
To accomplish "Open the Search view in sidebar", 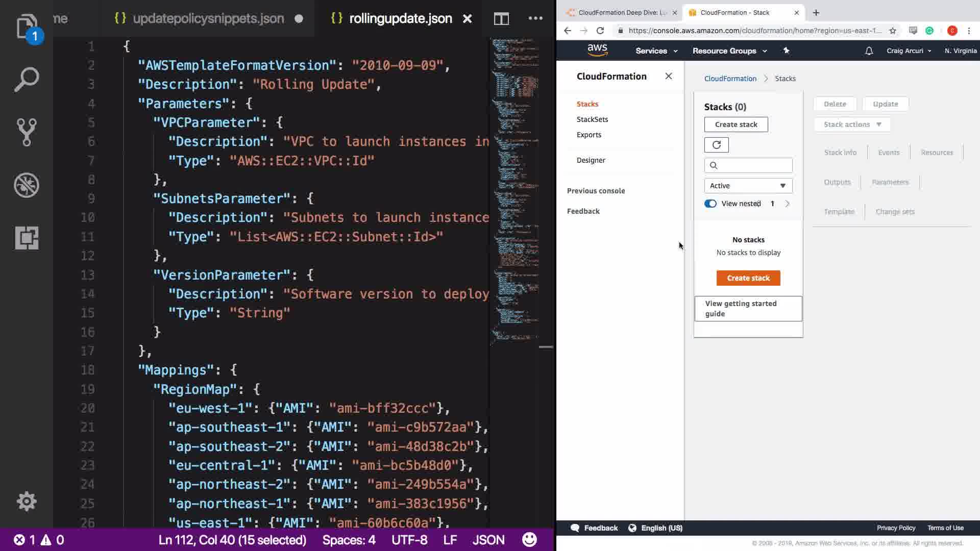I will tap(27, 80).
